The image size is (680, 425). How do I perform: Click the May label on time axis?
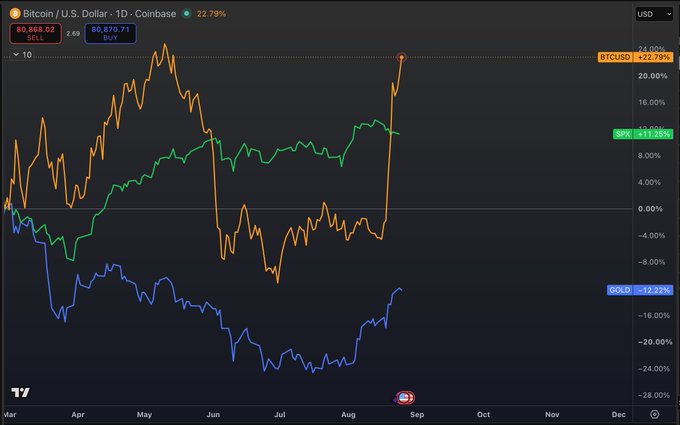click(x=144, y=415)
